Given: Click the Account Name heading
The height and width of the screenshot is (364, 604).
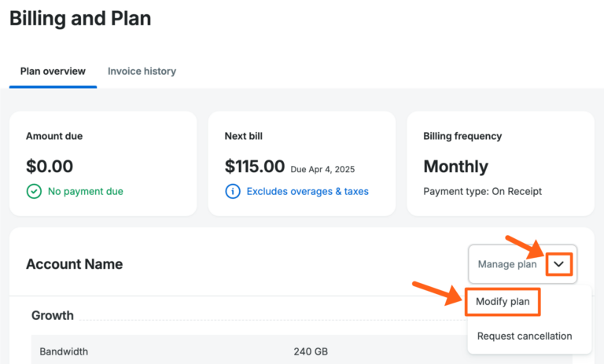Looking at the screenshot, I should coord(75,264).
